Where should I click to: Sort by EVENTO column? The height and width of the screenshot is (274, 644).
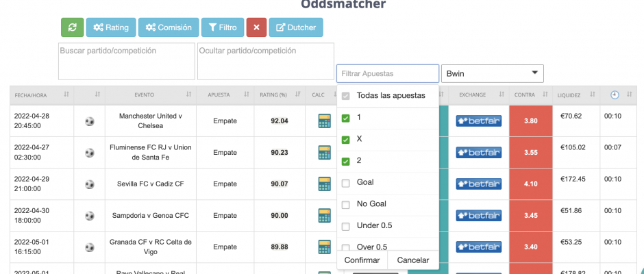click(151, 95)
